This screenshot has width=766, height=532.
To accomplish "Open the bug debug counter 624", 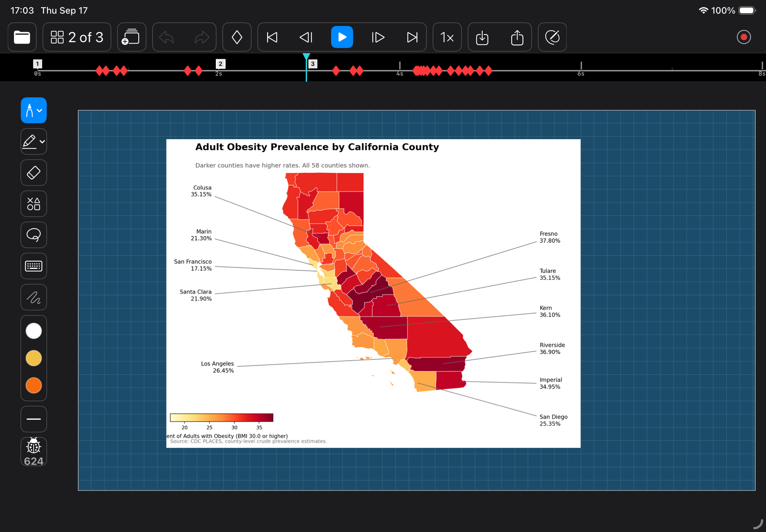I will click(34, 452).
